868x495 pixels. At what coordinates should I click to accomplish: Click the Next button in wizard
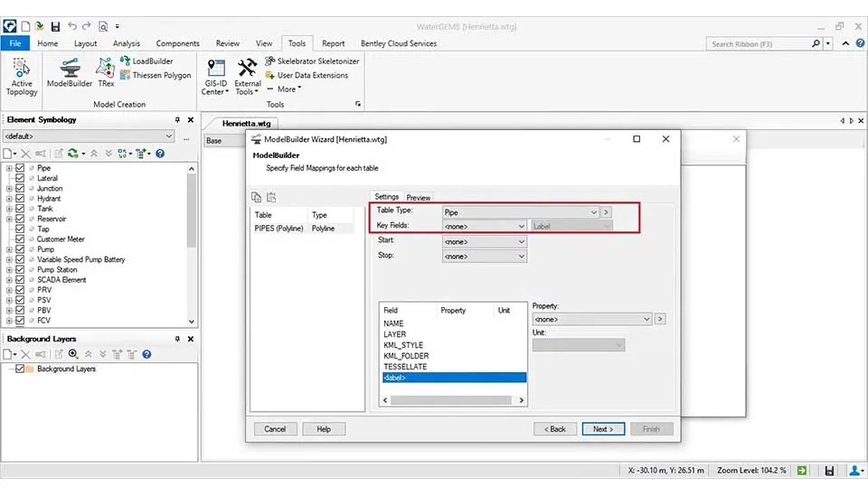coord(603,429)
